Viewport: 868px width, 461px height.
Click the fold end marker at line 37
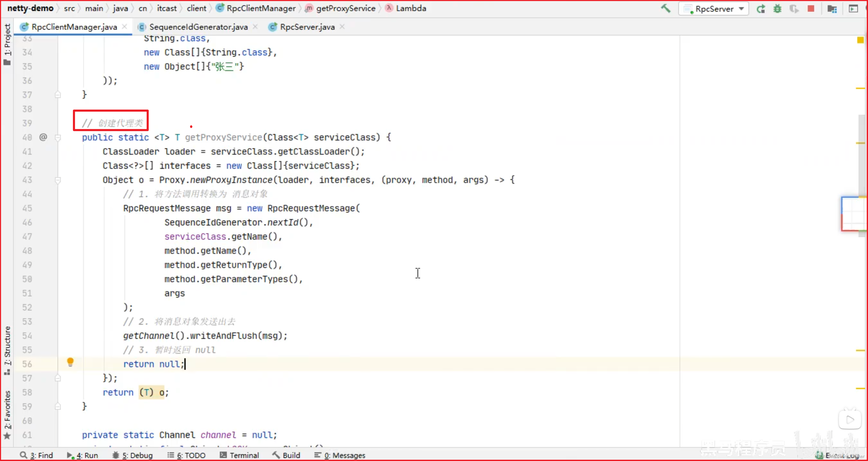click(x=58, y=95)
